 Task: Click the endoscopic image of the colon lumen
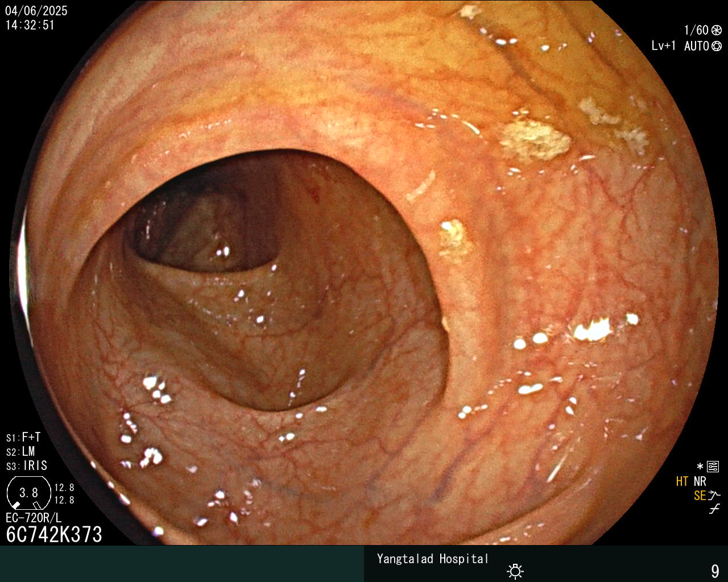pos(364,273)
